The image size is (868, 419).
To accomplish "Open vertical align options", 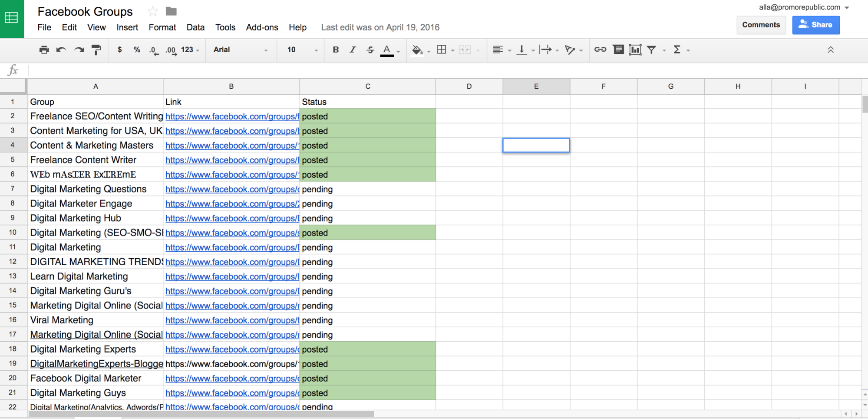I will [521, 50].
